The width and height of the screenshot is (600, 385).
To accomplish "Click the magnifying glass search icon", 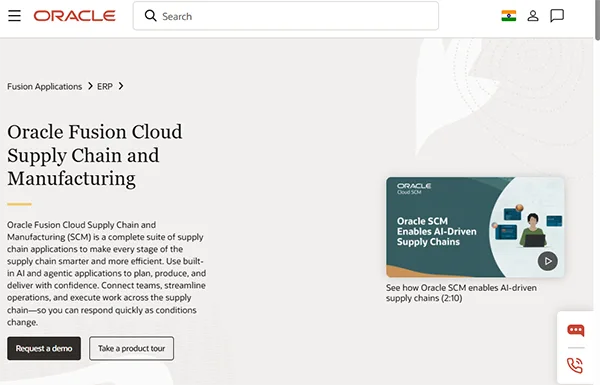I will click(150, 16).
